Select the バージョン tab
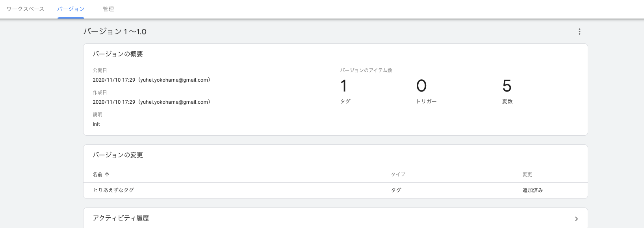The height and width of the screenshot is (228, 644). pos(70,9)
